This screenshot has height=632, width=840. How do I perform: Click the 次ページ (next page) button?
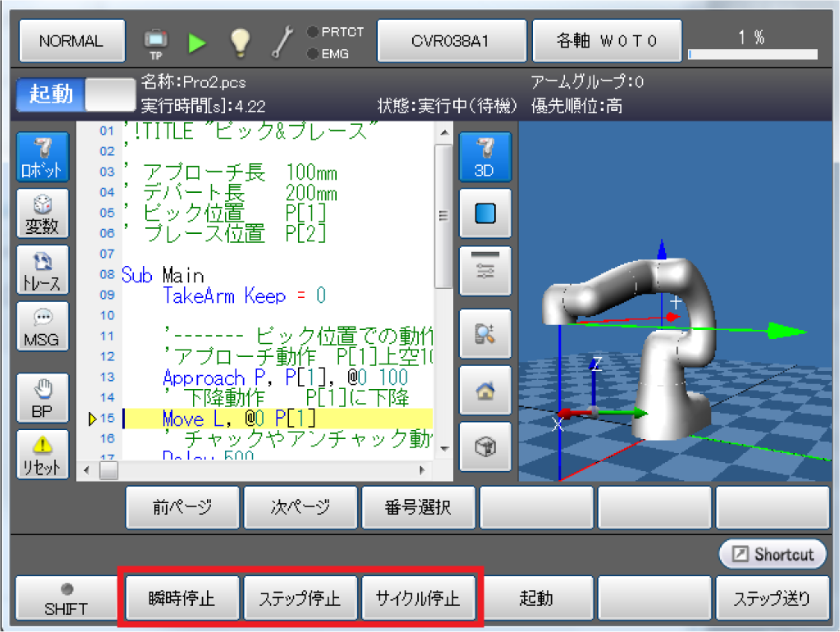coord(301,508)
